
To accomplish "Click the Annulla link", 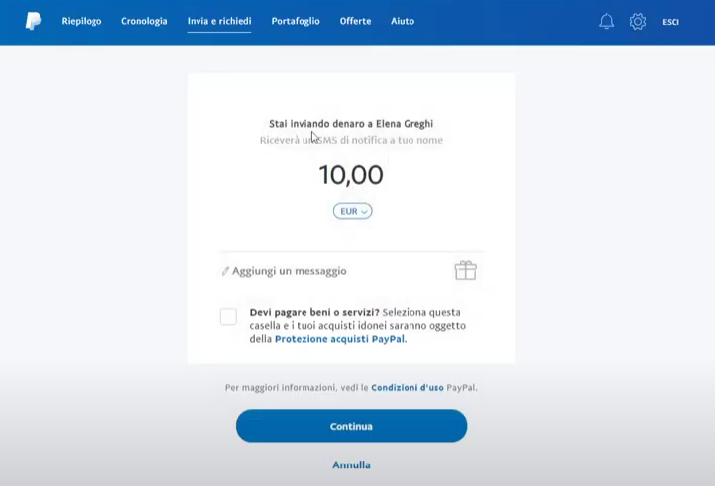I will click(x=351, y=465).
